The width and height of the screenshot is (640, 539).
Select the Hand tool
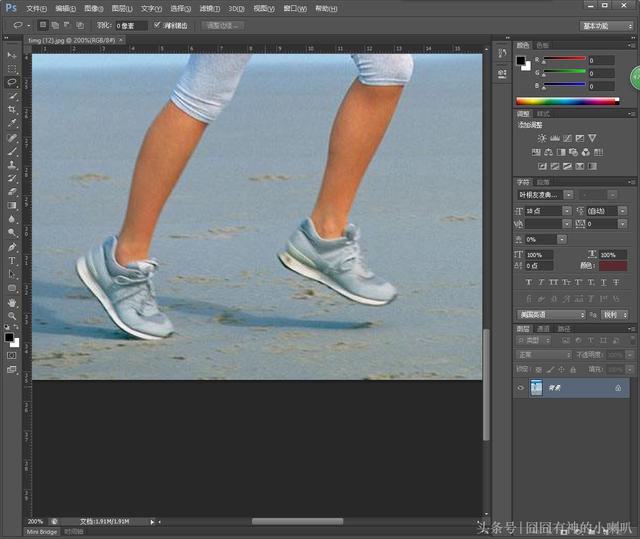click(x=12, y=302)
